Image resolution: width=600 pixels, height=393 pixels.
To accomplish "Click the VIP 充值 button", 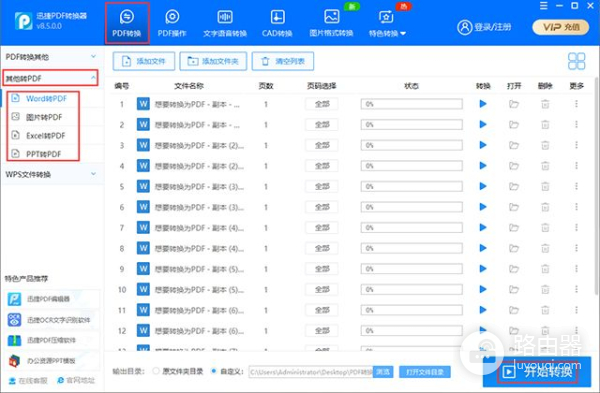I will click(x=561, y=27).
